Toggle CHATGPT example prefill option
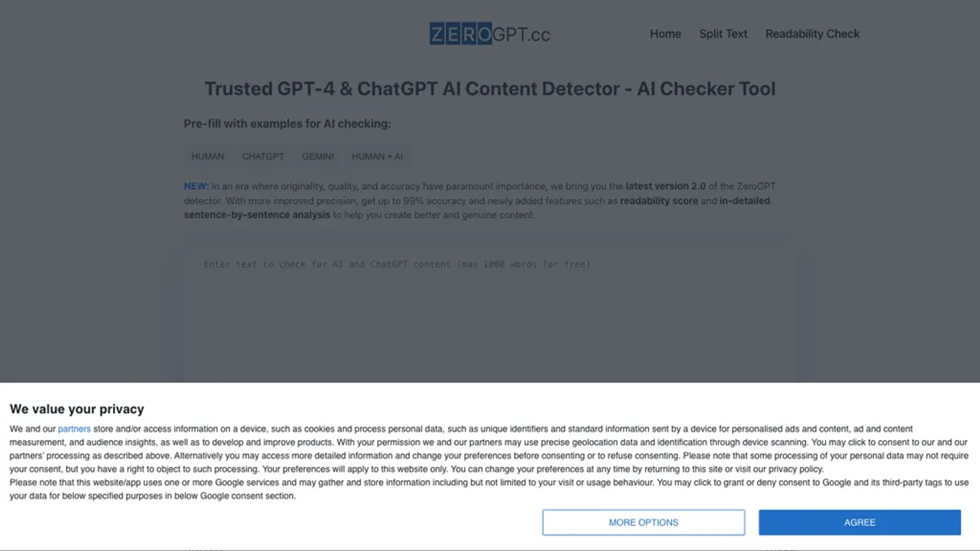 point(263,156)
